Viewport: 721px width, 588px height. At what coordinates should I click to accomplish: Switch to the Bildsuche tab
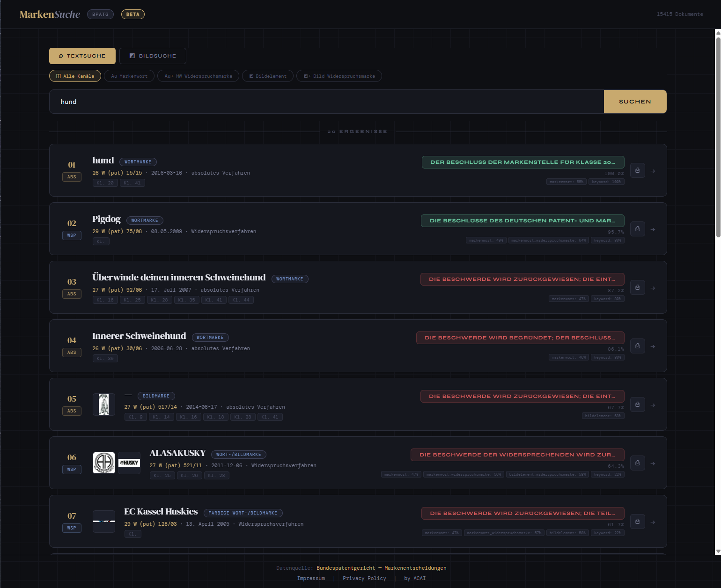pos(153,56)
